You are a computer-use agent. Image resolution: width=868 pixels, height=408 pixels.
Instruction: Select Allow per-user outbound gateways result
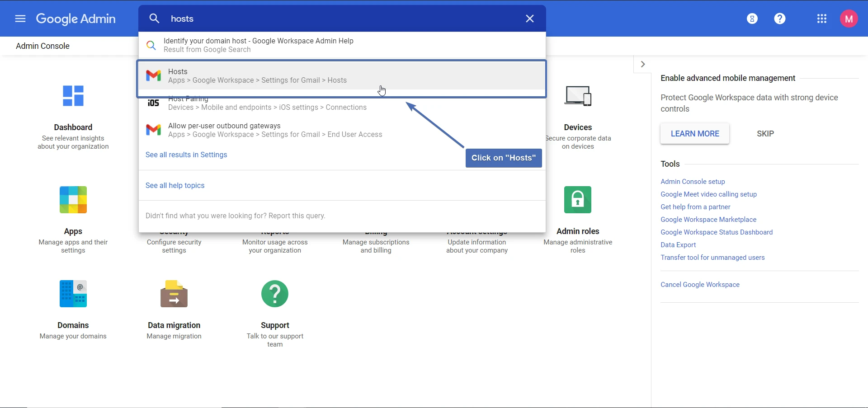coord(275,130)
